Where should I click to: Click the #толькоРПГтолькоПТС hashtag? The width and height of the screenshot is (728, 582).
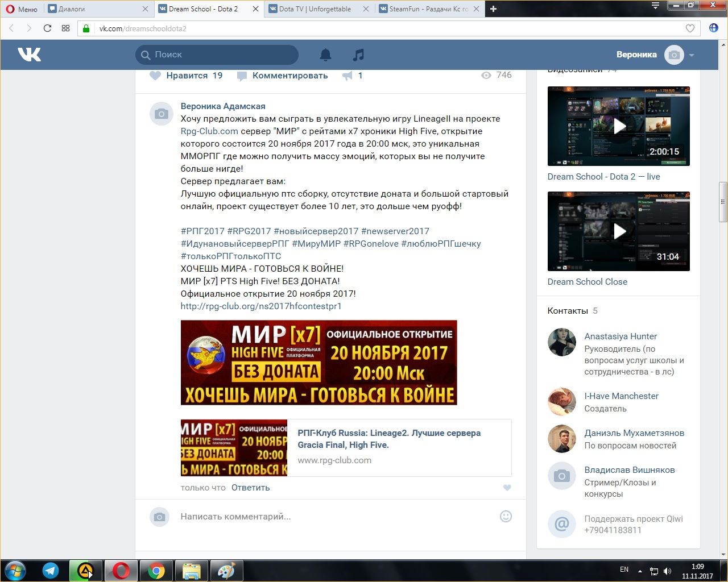click(231, 256)
